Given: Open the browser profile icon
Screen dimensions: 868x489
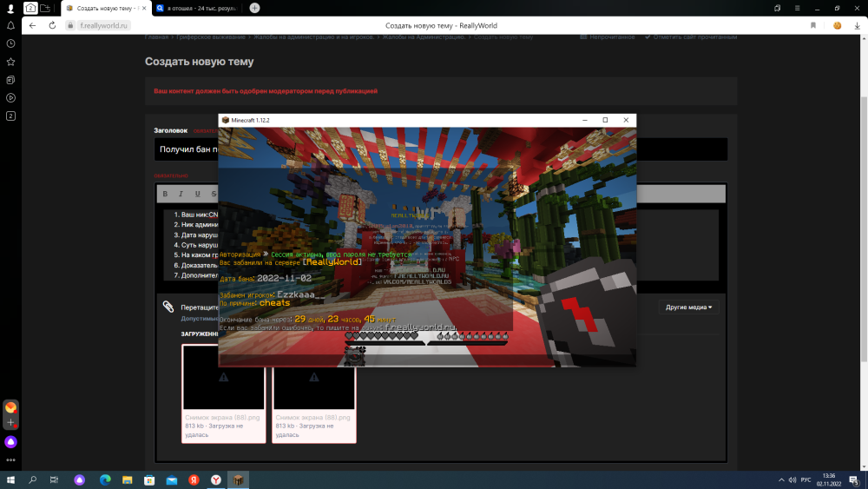Looking at the screenshot, I should point(10,9).
